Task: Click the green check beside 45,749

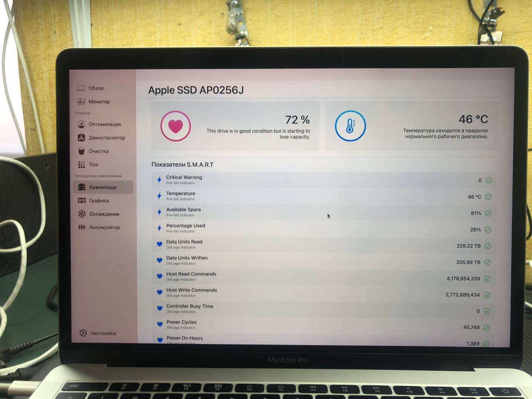Action: click(x=487, y=328)
